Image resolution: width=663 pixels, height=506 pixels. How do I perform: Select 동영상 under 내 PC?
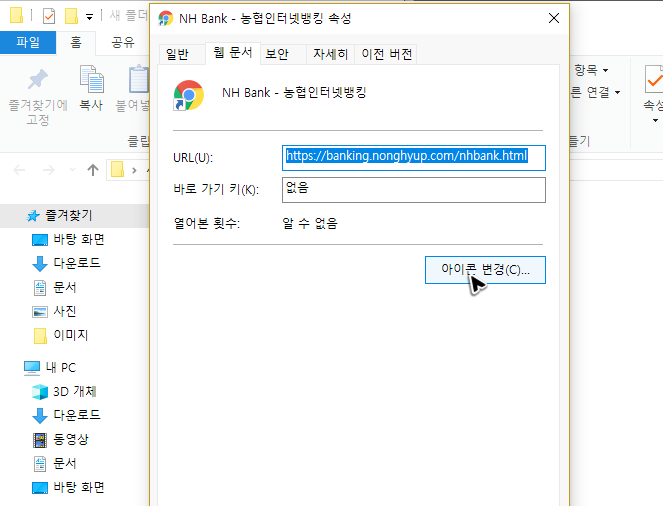click(71, 439)
